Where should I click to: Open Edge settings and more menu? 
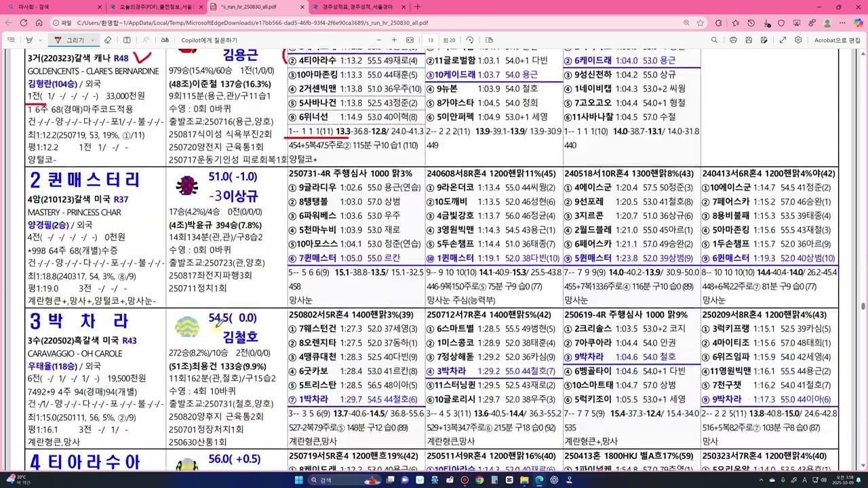pos(843,23)
